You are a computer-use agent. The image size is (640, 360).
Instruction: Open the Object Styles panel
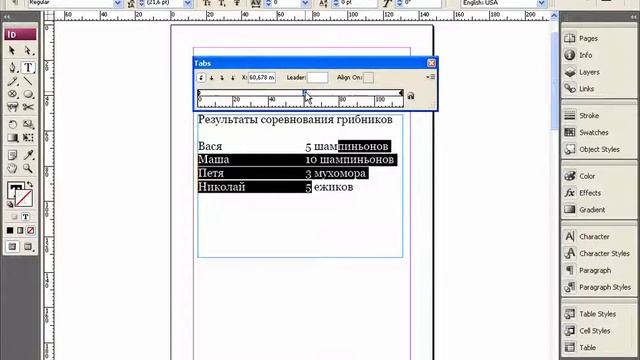pos(599,149)
